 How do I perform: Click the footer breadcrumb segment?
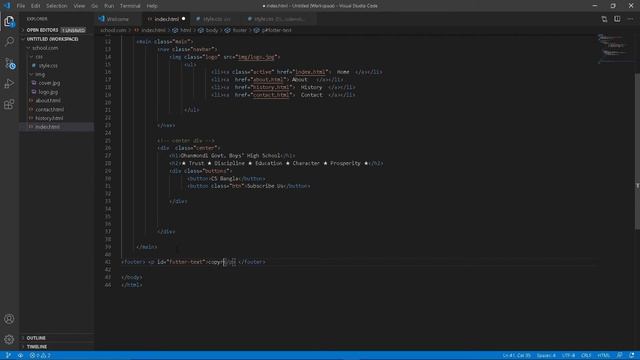tap(239, 30)
